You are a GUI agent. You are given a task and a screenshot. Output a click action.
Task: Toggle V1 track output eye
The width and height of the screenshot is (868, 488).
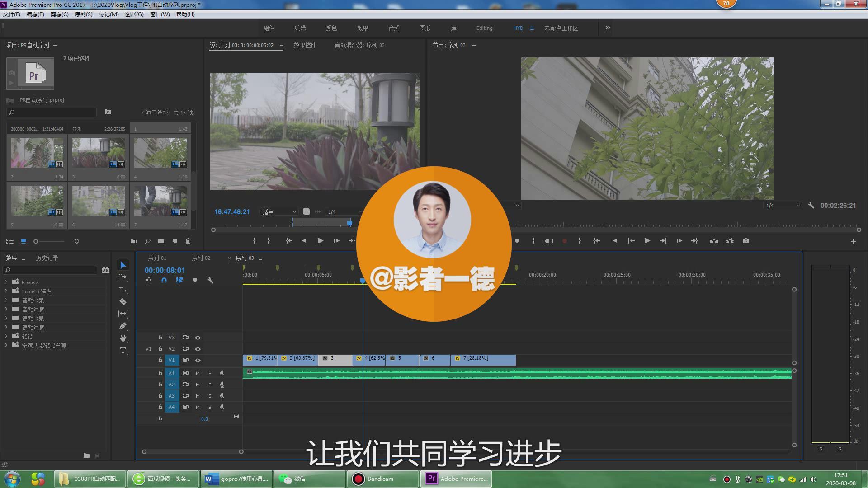coord(198,360)
